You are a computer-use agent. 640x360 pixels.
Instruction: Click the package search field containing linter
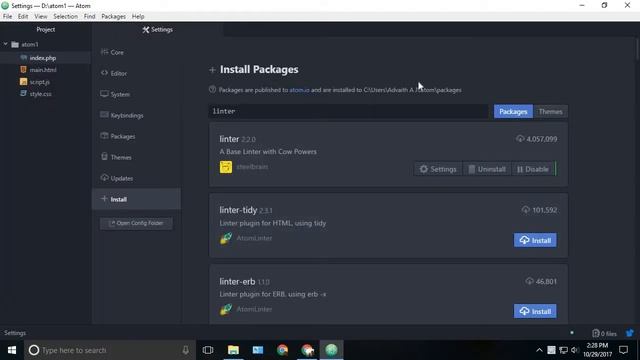(x=348, y=111)
